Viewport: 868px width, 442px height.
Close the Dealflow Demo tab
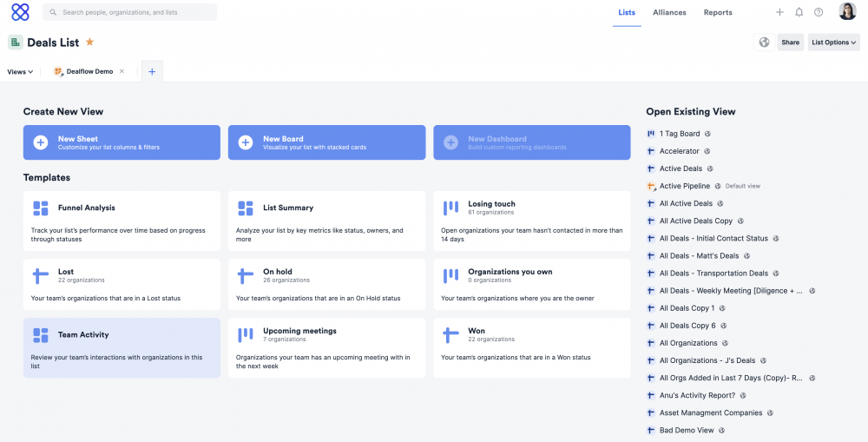click(x=122, y=71)
